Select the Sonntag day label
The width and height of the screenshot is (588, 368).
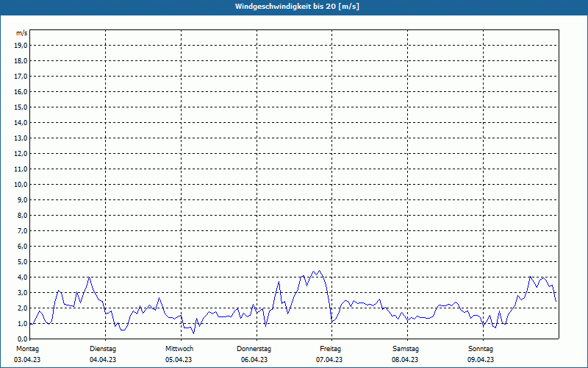[481, 349]
